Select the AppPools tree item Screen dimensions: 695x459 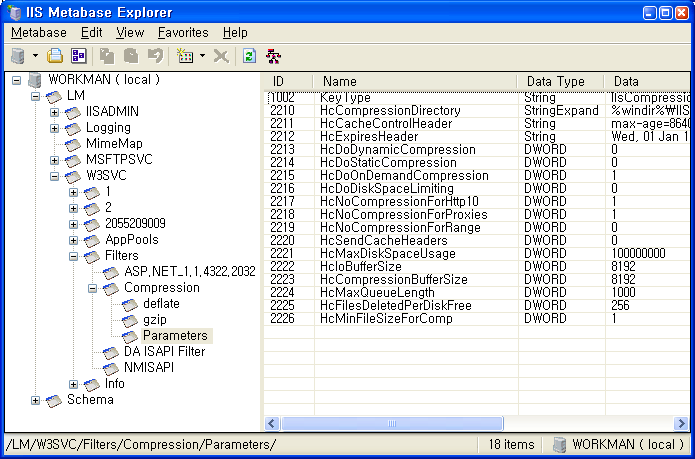131,240
